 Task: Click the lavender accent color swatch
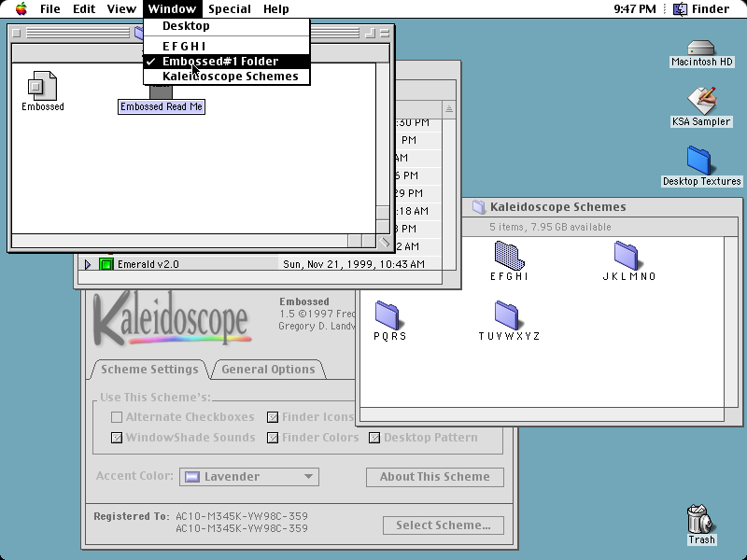tap(192, 477)
